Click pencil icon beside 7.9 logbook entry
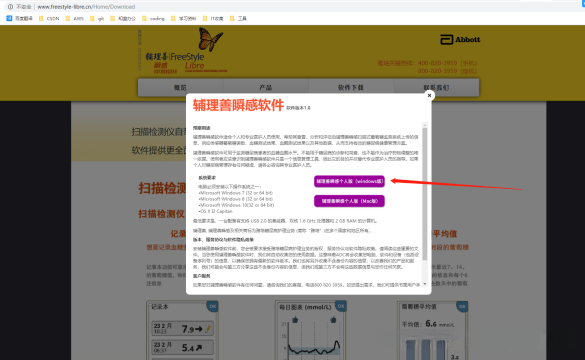Screen dimensions: 585x360 [x=208, y=329]
